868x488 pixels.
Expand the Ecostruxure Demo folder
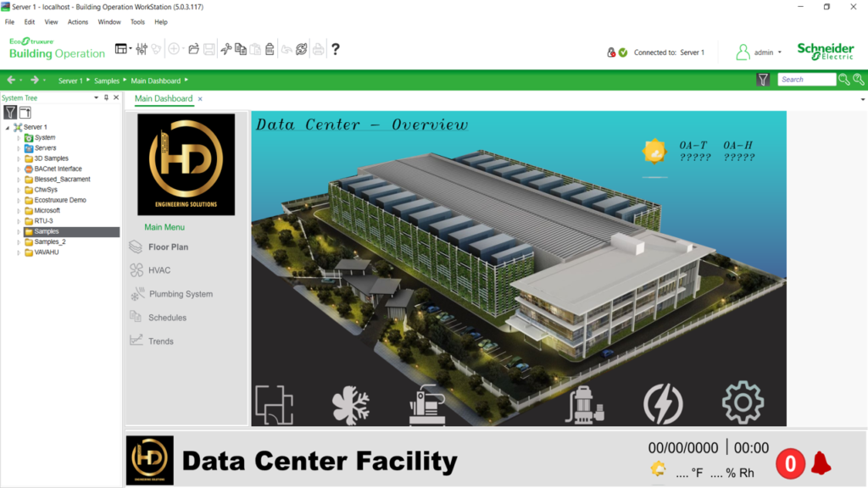[x=19, y=201]
